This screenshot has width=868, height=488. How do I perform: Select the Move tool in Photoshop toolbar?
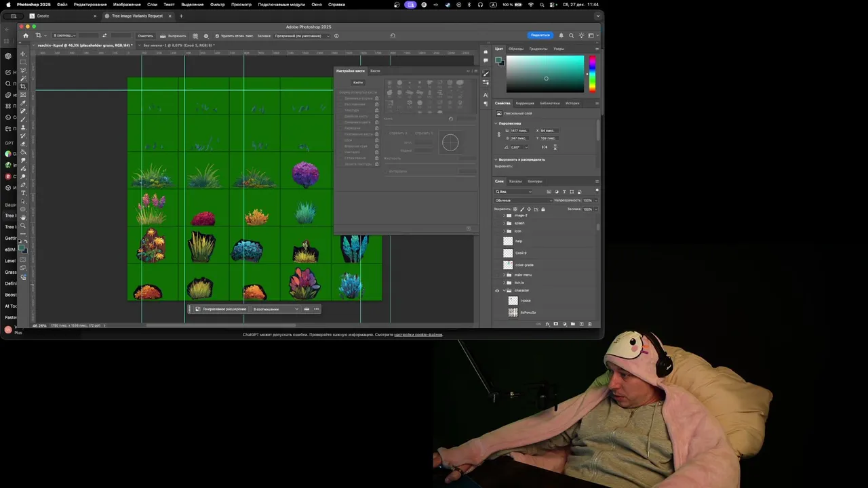click(x=23, y=54)
